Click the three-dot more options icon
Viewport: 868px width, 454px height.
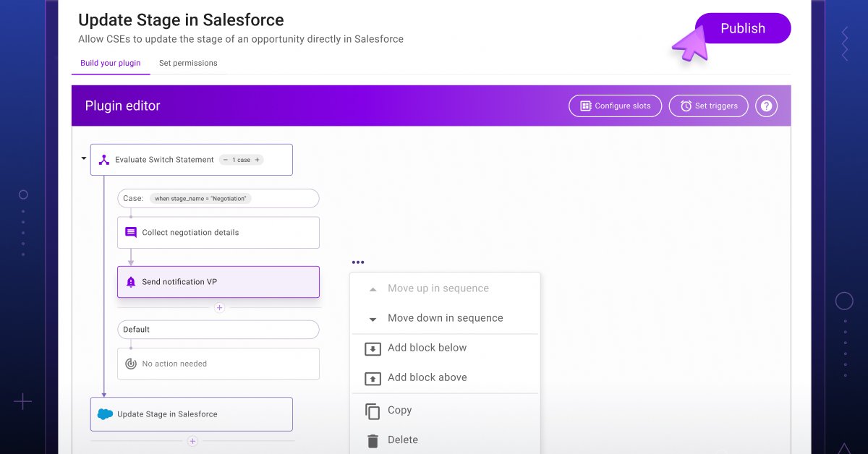358,262
